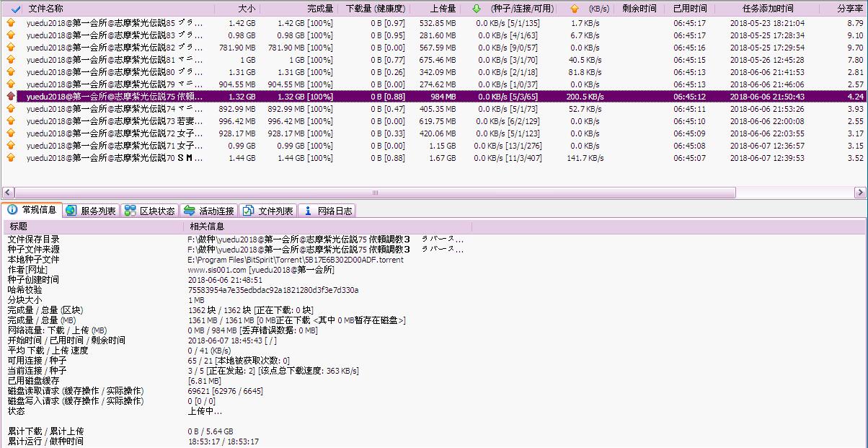The width and height of the screenshot is (868, 448).
Task: Click the seeding icon of the 996.42 MB torrent 73
Action: [x=11, y=121]
